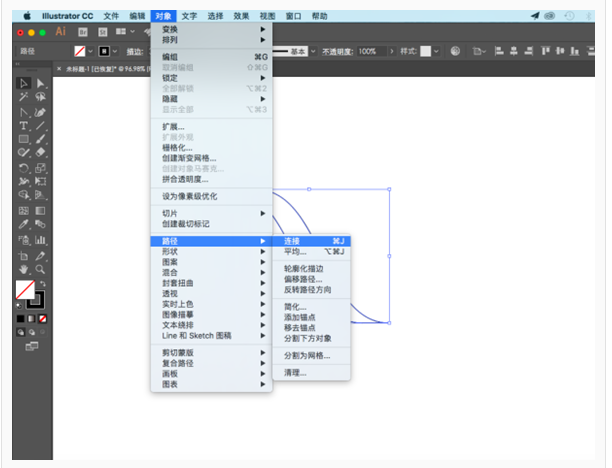Choose the Magic Wand tool
This screenshot has width=612, height=468.
24,97
